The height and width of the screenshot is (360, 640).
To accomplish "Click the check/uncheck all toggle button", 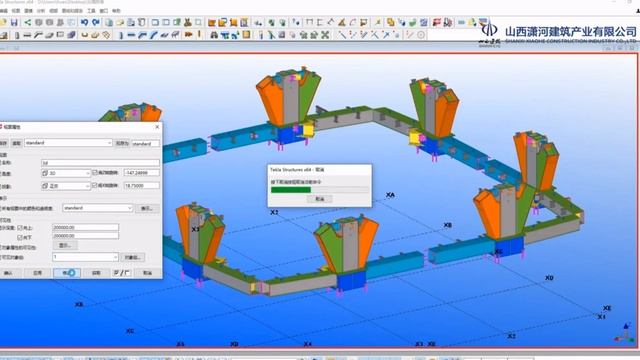I will point(122,273).
